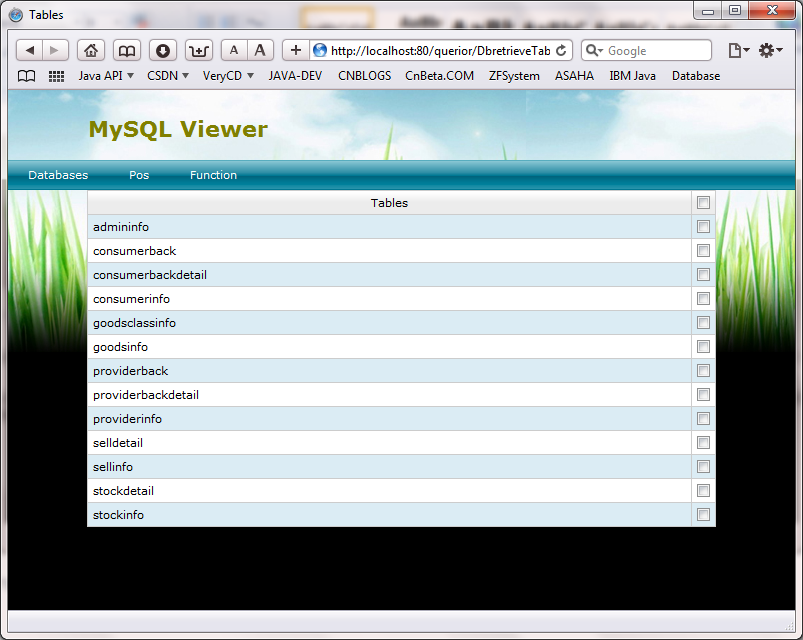Open the bookmarks book icon in toolbar

click(x=126, y=50)
